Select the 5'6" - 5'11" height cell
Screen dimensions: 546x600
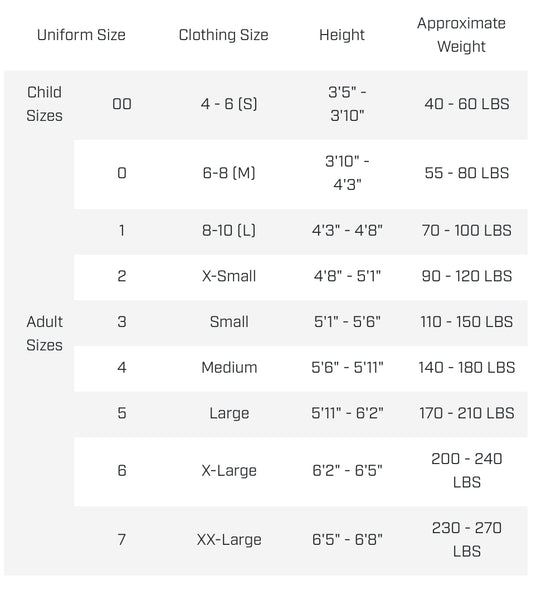[x=347, y=368]
